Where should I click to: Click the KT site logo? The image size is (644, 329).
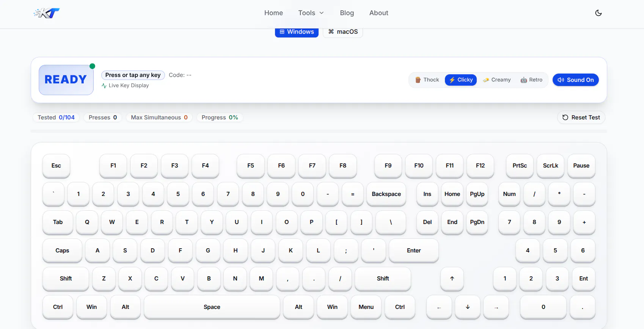tap(47, 13)
